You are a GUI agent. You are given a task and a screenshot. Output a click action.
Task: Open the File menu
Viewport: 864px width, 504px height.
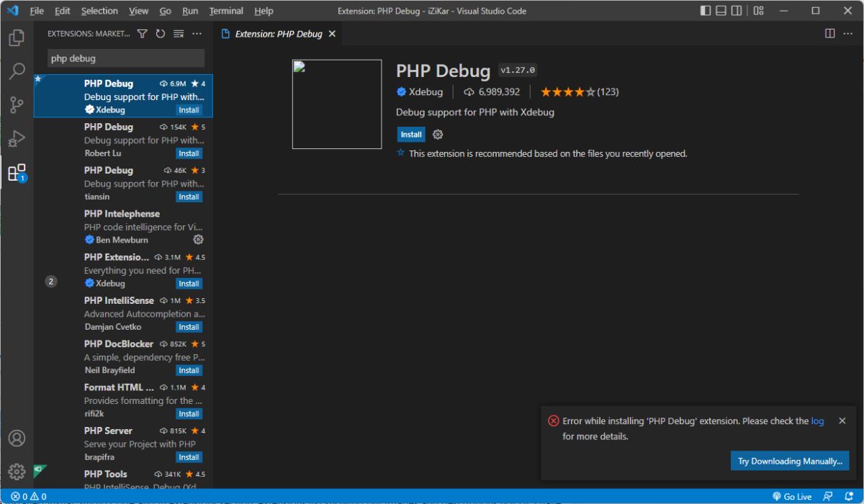[x=37, y=11]
